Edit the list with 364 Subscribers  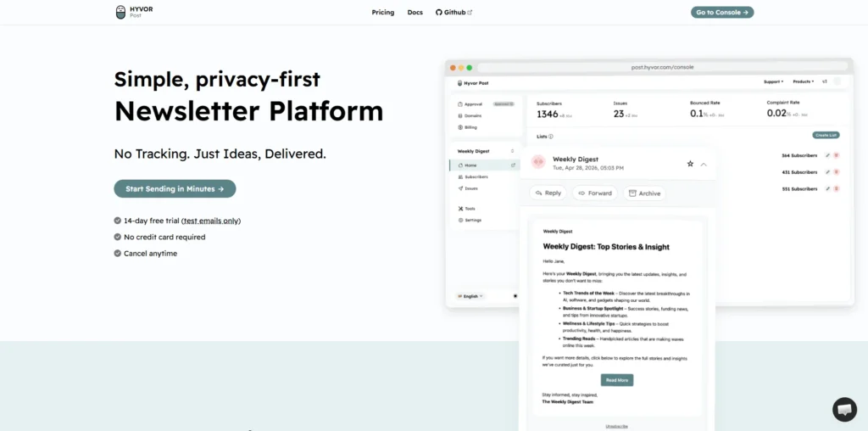coord(827,155)
